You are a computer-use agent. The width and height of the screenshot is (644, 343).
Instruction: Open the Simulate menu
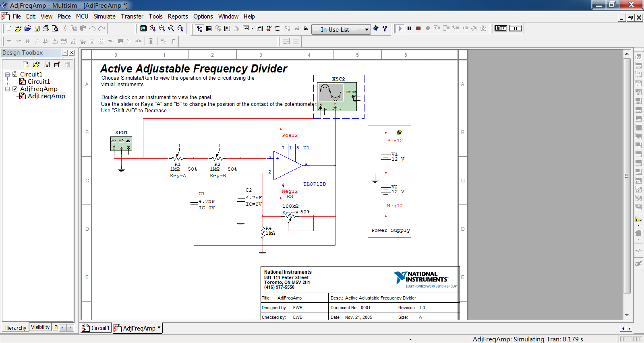click(104, 17)
